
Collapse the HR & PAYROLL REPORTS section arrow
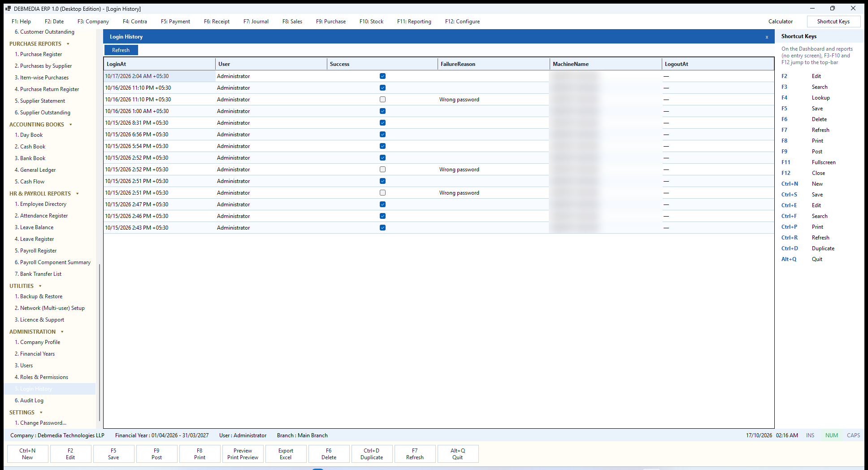pos(78,194)
